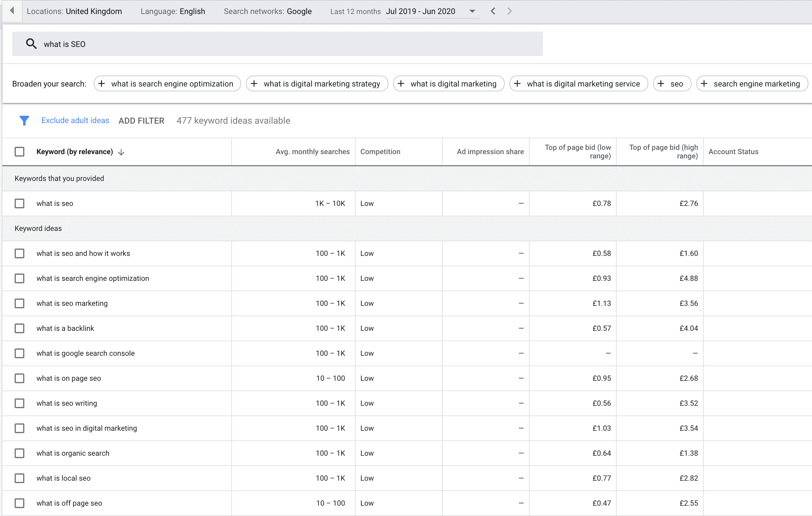Select checkbox for what is local seo
Image resolution: width=812 pixels, height=516 pixels.
click(x=19, y=478)
